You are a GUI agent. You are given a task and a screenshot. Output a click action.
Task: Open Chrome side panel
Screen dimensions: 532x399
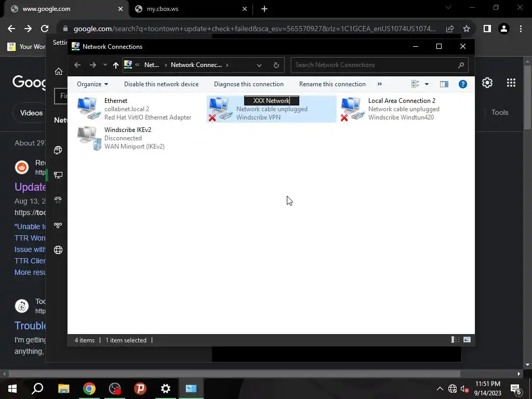487,29
